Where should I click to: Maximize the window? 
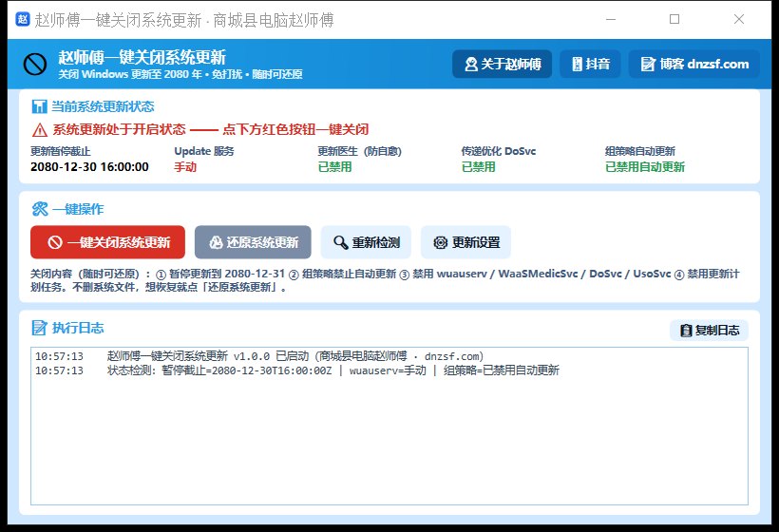click(x=674, y=19)
